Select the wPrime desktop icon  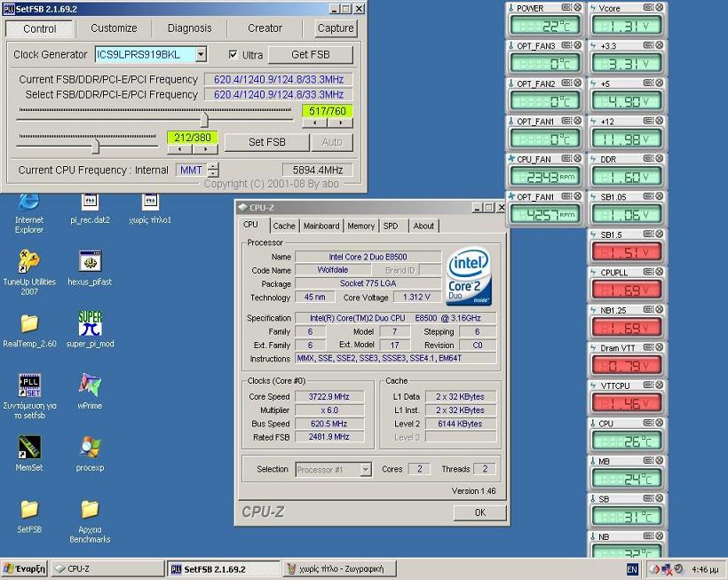coord(90,385)
